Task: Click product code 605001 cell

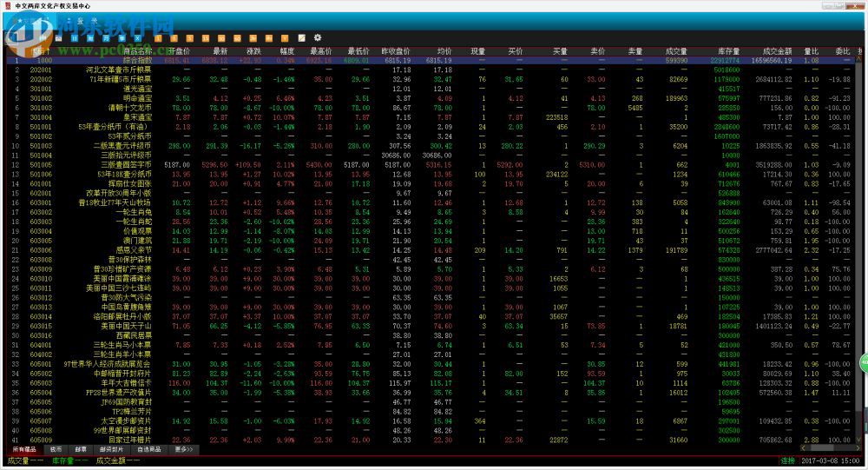Action: pyautogui.click(x=41, y=364)
